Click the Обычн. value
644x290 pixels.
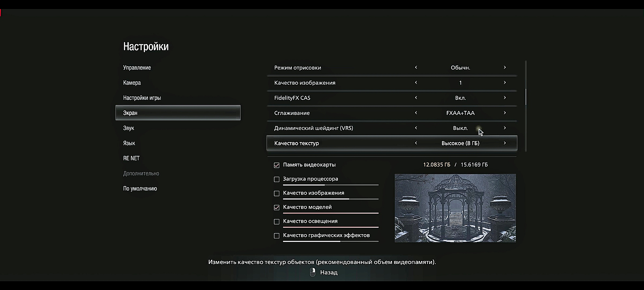(460, 68)
